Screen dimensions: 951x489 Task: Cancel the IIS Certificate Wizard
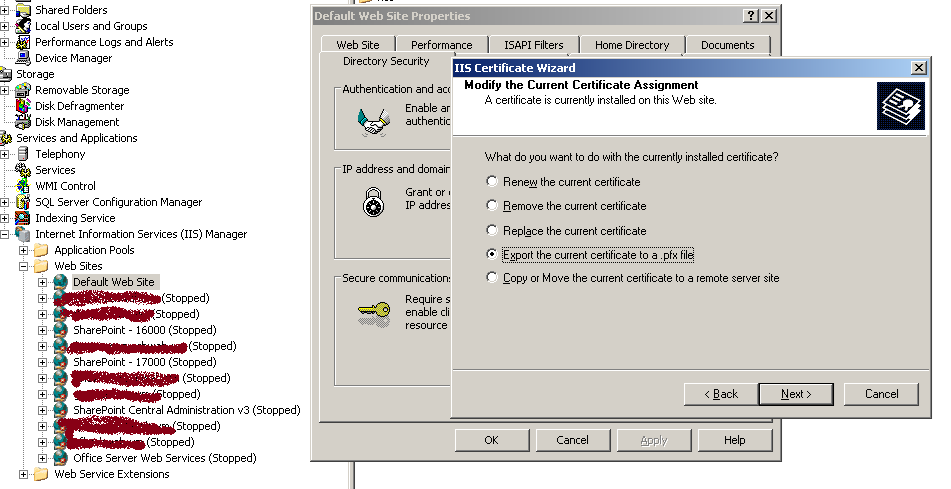881,394
